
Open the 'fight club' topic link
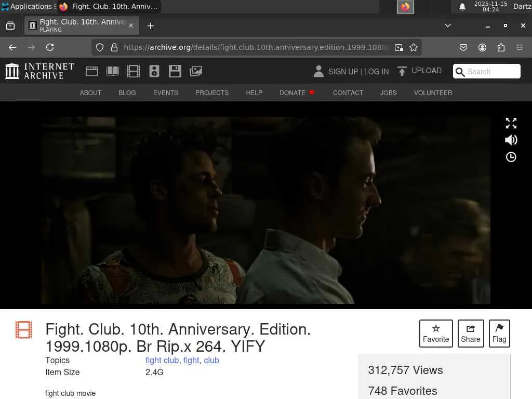click(x=162, y=361)
